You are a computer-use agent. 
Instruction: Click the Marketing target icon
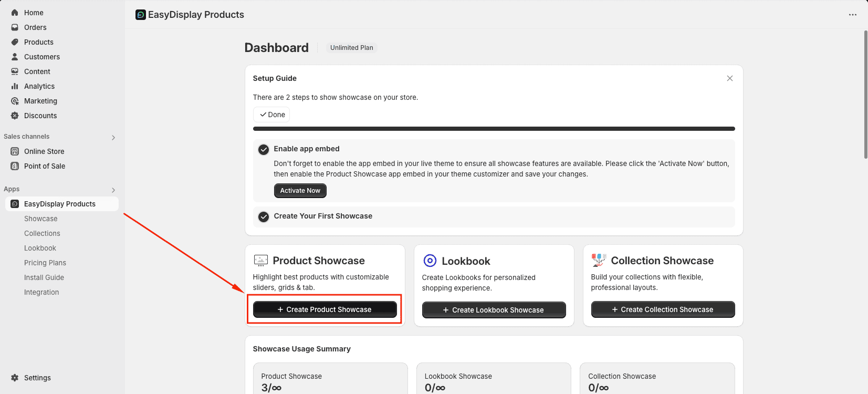[15, 101]
